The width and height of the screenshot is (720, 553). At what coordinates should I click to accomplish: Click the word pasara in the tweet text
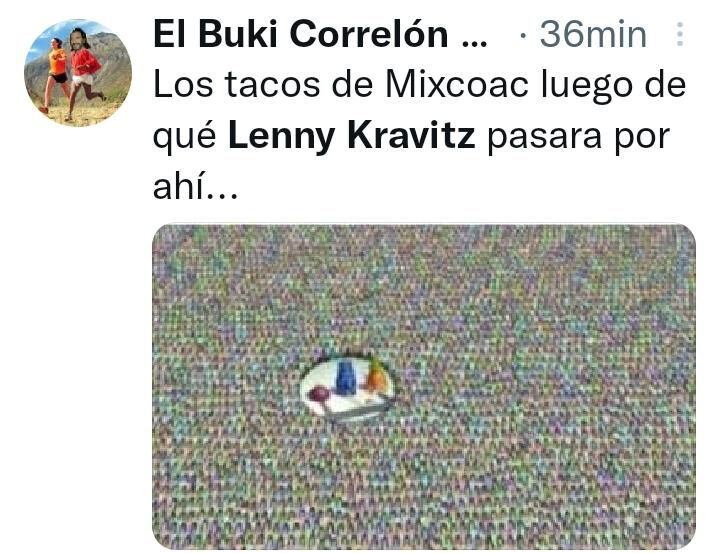click(x=544, y=137)
